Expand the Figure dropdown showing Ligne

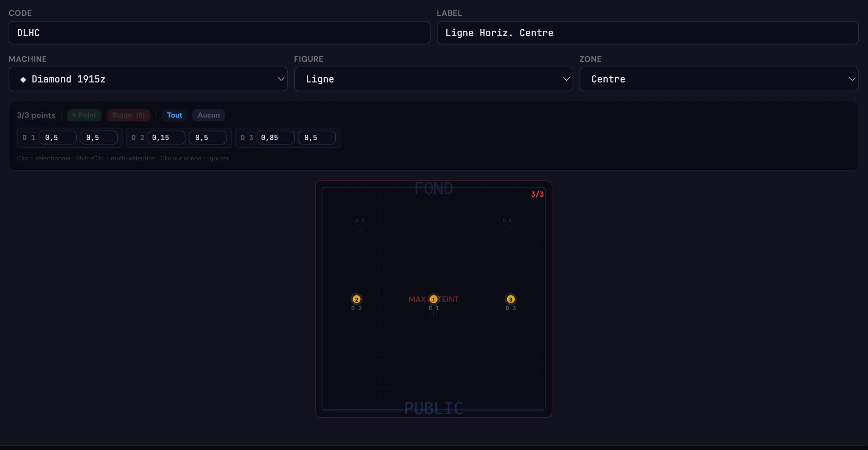433,79
